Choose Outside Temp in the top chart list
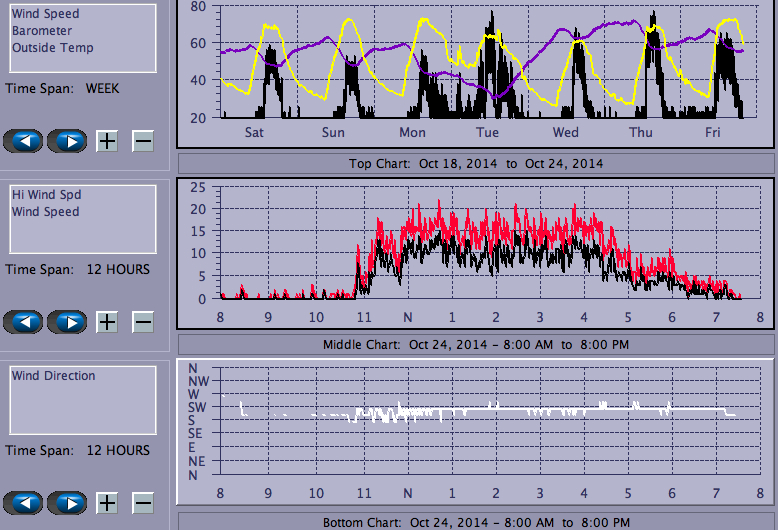This screenshot has height=530, width=778. coord(53,48)
